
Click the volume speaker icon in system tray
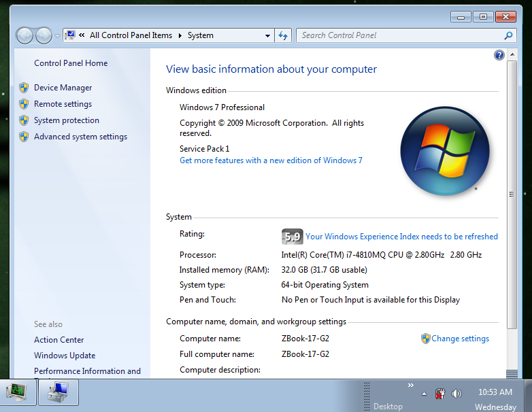456,393
